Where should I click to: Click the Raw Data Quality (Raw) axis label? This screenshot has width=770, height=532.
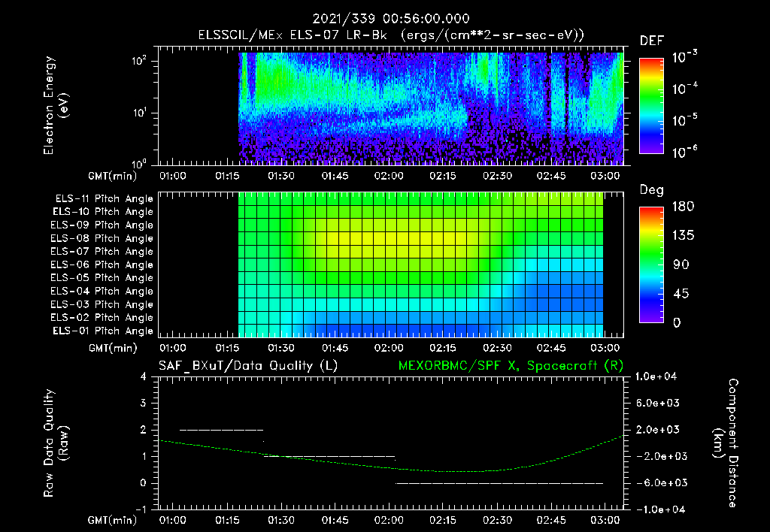click(x=56, y=443)
